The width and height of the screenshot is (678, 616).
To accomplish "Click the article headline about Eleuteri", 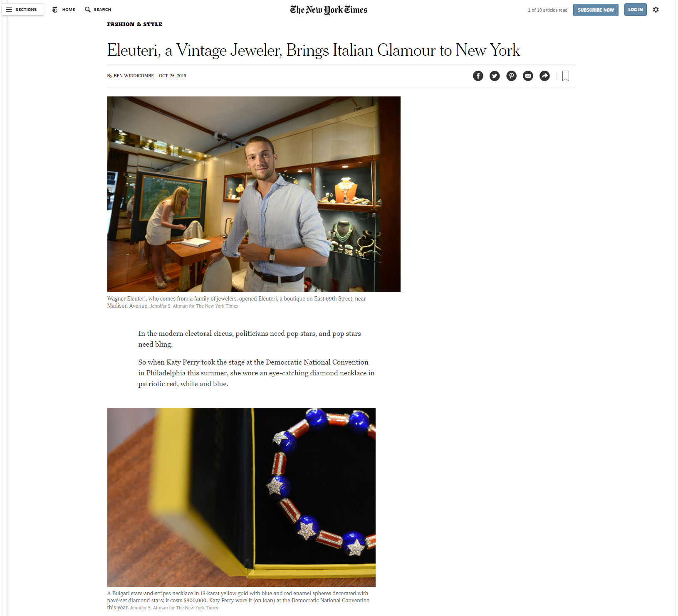I will (313, 50).
